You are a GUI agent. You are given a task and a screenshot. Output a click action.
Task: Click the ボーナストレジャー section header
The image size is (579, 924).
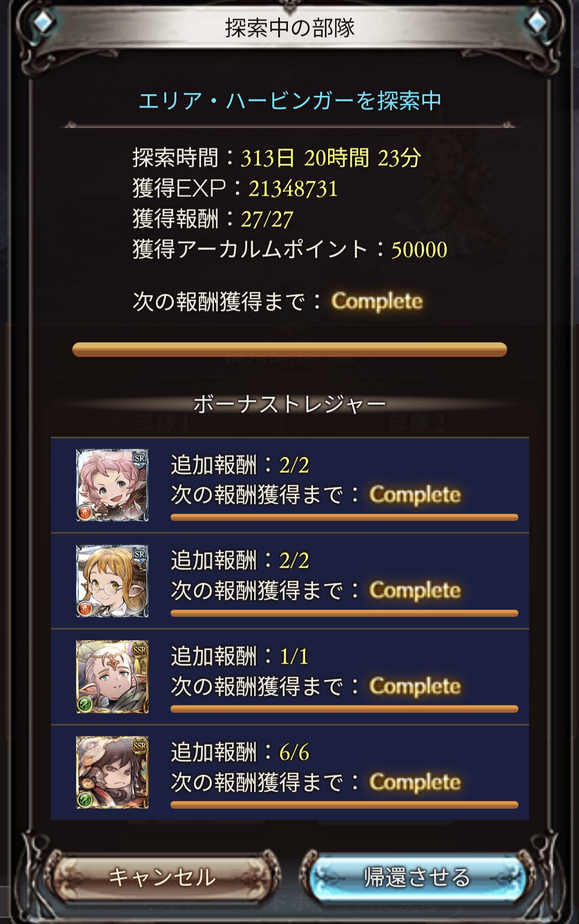click(x=289, y=404)
